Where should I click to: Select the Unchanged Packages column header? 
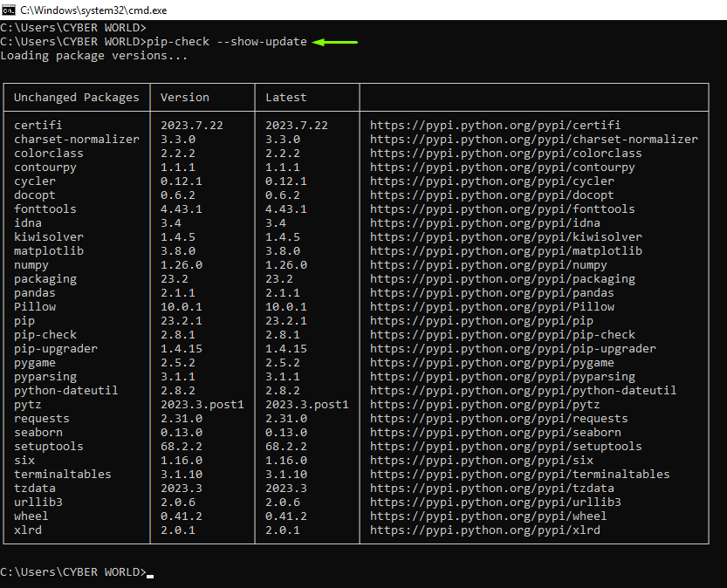pyautogui.click(x=77, y=98)
